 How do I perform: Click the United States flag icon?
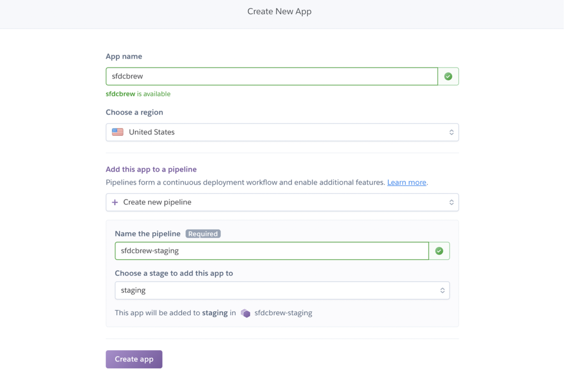click(118, 132)
